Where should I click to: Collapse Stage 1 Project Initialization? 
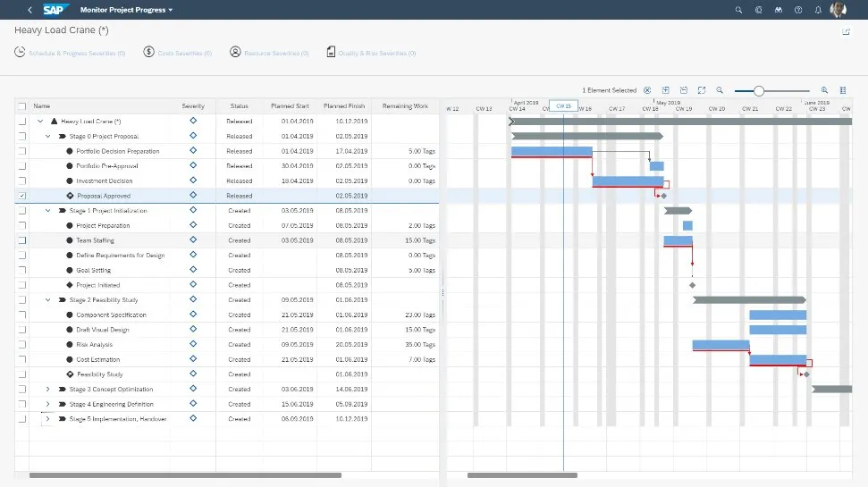[47, 210]
